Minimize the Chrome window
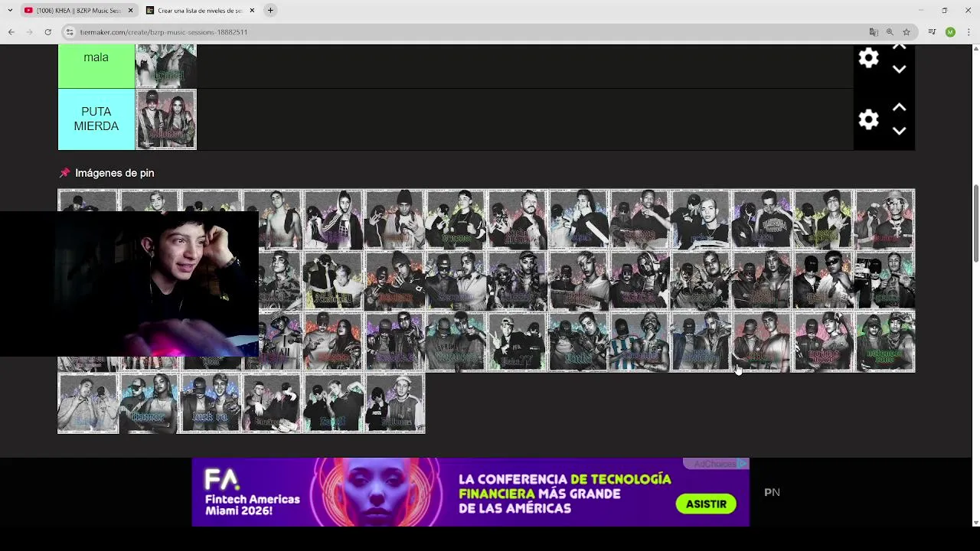The image size is (980, 551). (920, 10)
